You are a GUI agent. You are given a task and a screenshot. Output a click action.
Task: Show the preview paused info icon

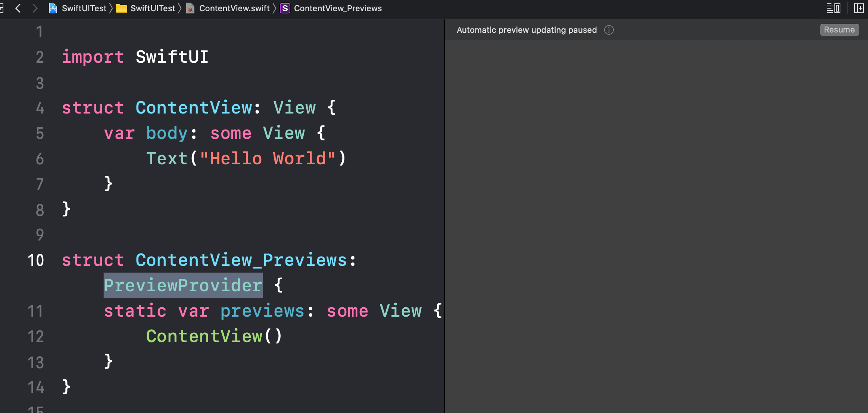point(609,30)
